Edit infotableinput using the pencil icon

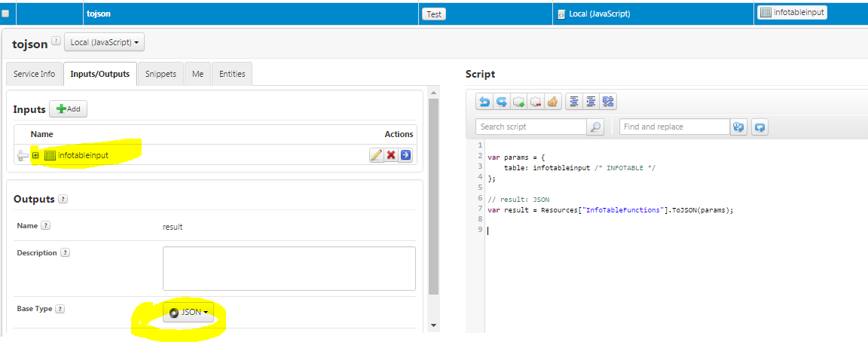click(377, 155)
